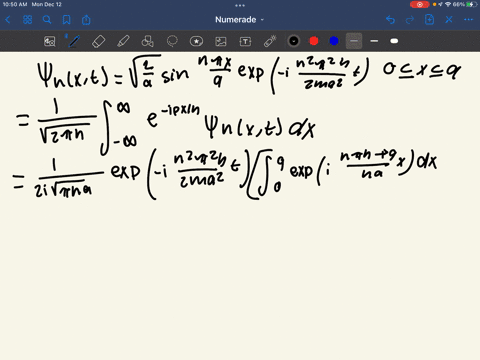Open the search magnifier
This screenshot has height=360, width=480.
47,20
